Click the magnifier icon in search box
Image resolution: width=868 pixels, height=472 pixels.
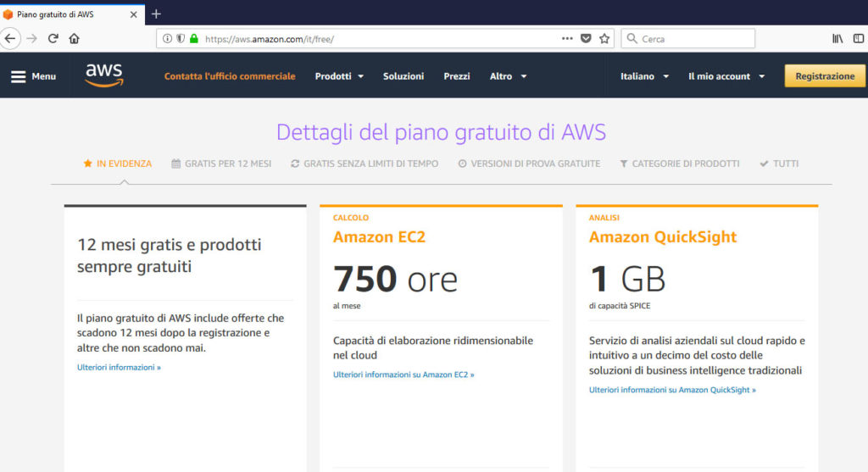point(632,39)
